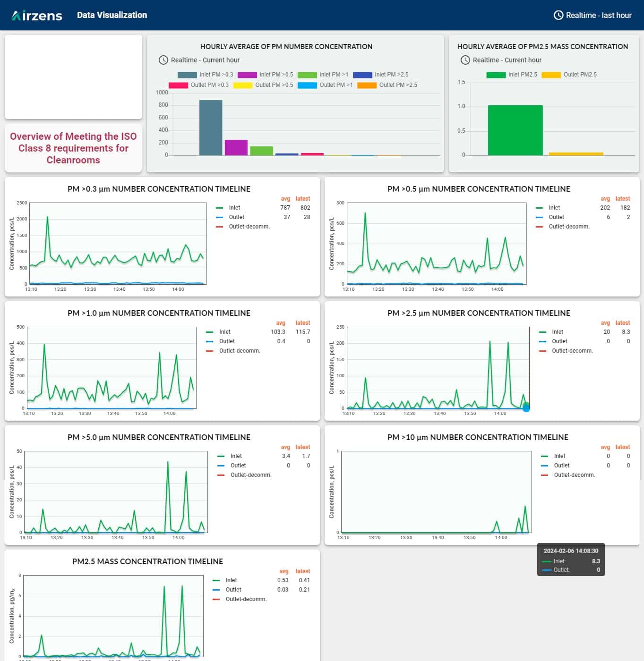Click the yellow Outlet PM2.5 mass bar
Viewport: 644px width, 661px height.
click(x=576, y=154)
